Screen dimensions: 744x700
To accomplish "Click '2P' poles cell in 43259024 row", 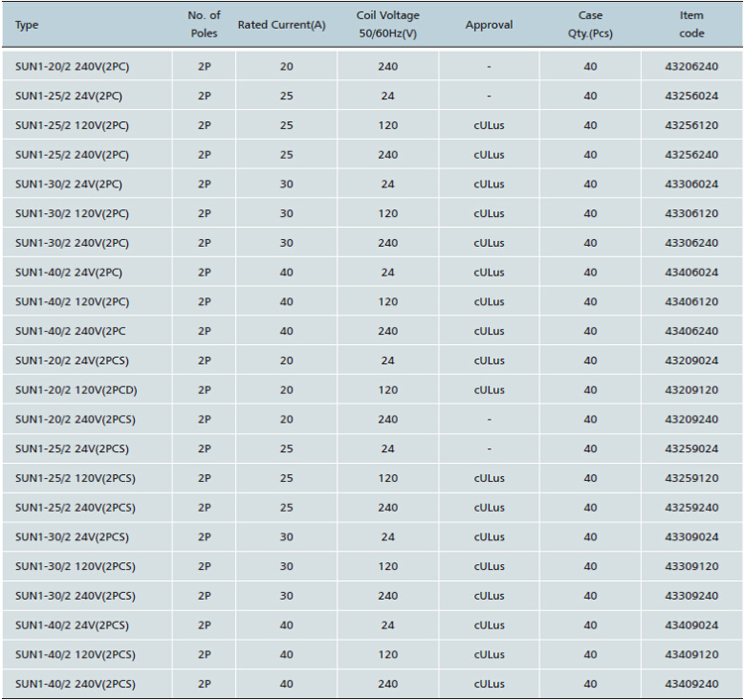I will click(204, 448).
